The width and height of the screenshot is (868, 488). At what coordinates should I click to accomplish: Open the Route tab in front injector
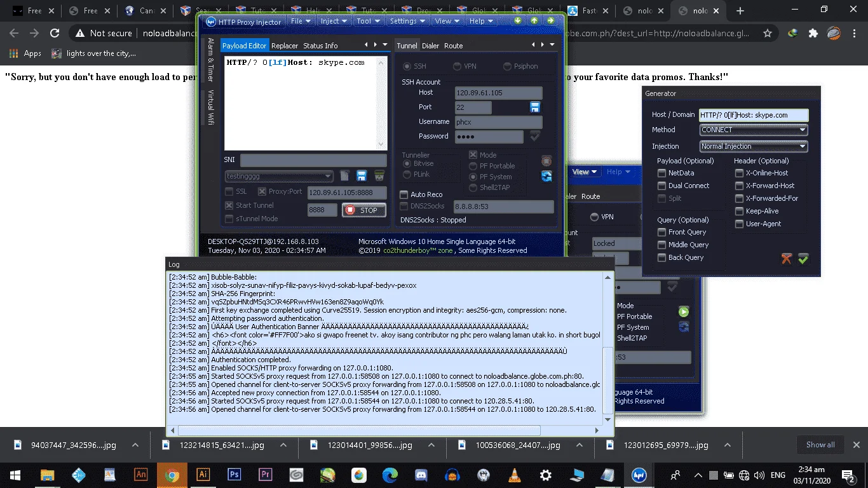click(453, 46)
